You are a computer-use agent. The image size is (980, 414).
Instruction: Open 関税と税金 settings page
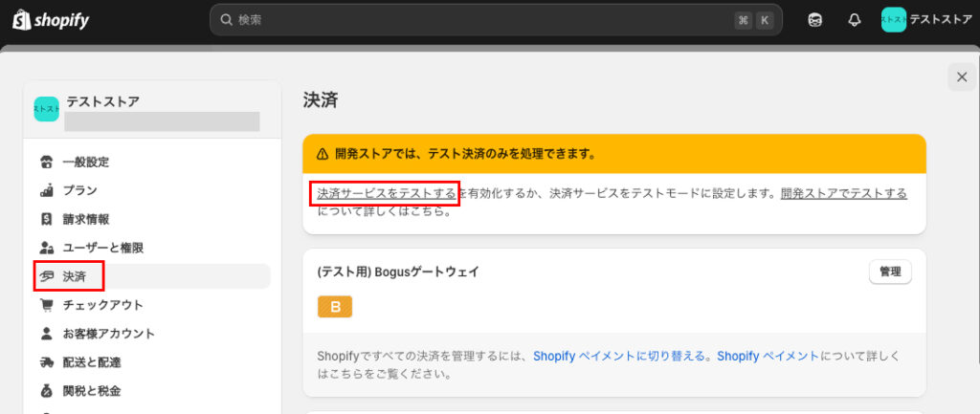(91, 391)
